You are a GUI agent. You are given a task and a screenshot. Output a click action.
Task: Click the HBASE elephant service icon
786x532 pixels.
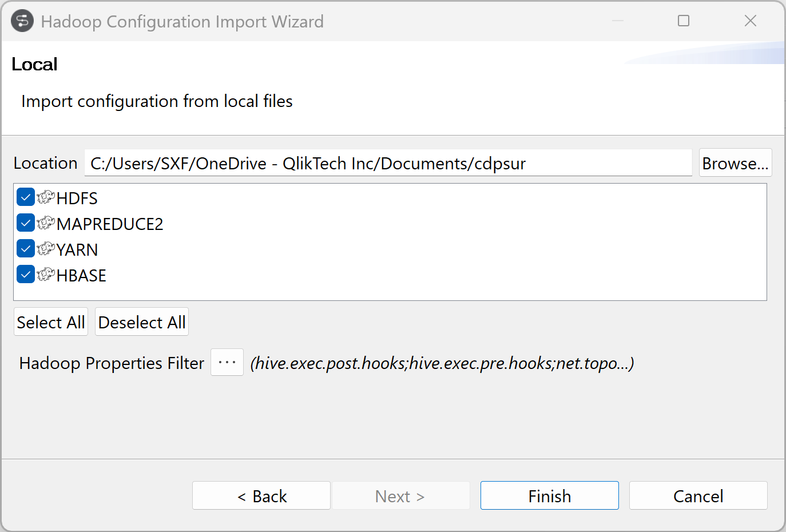pos(46,275)
